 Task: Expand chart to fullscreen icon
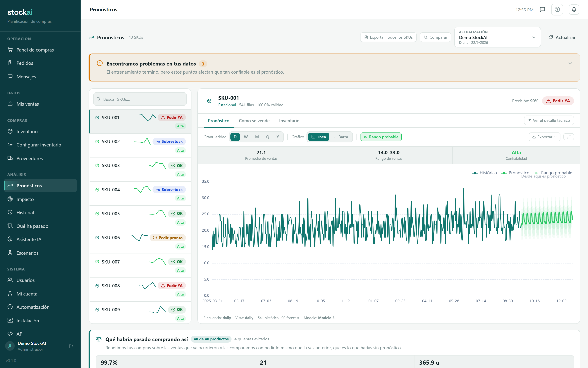[569, 137]
